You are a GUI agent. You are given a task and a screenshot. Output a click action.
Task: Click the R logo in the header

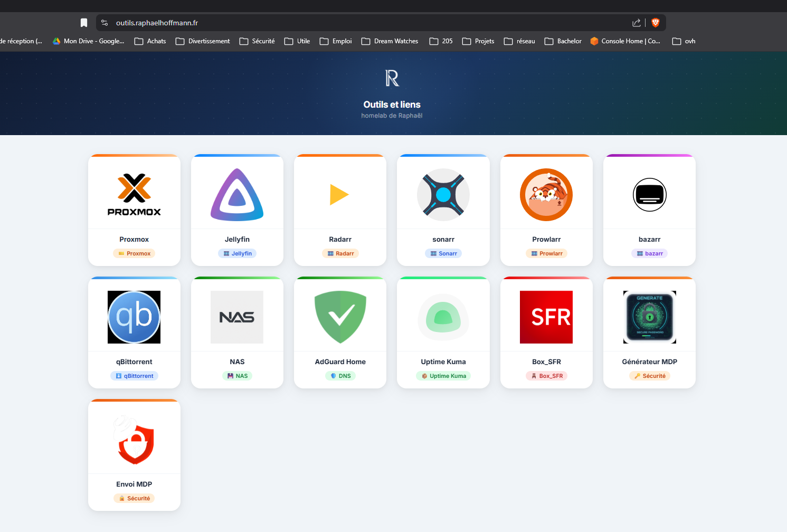click(x=392, y=78)
